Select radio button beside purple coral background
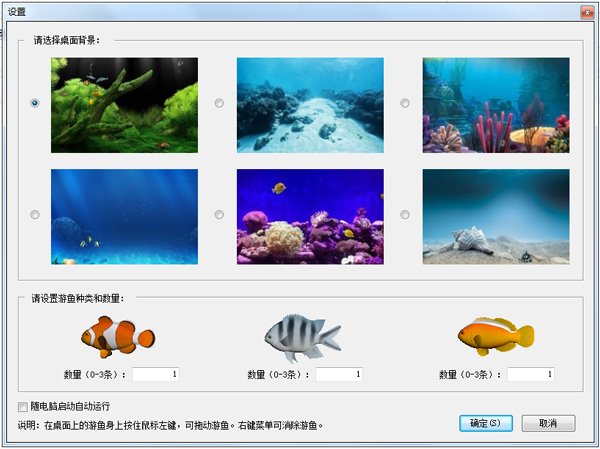 pyautogui.click(x=220, y=214)
